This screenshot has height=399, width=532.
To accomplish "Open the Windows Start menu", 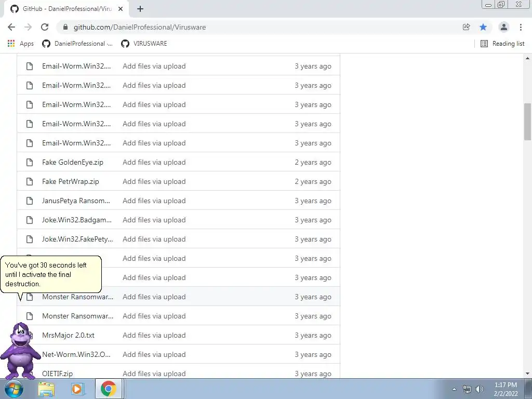I will (14, 389).
